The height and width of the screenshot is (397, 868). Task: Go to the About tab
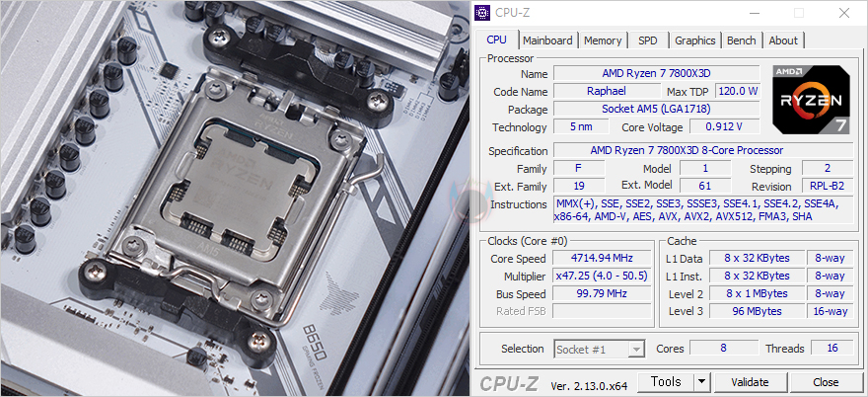783,40
